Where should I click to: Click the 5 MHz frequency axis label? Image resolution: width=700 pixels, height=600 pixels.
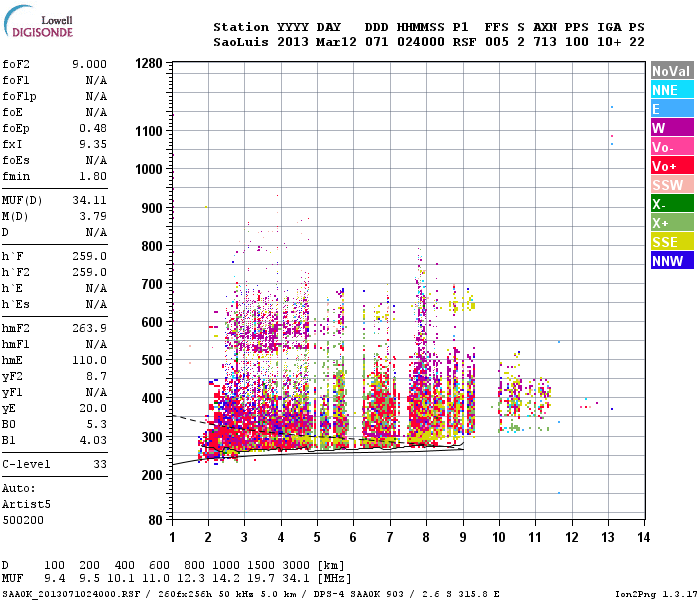click(x=317, y=537)
